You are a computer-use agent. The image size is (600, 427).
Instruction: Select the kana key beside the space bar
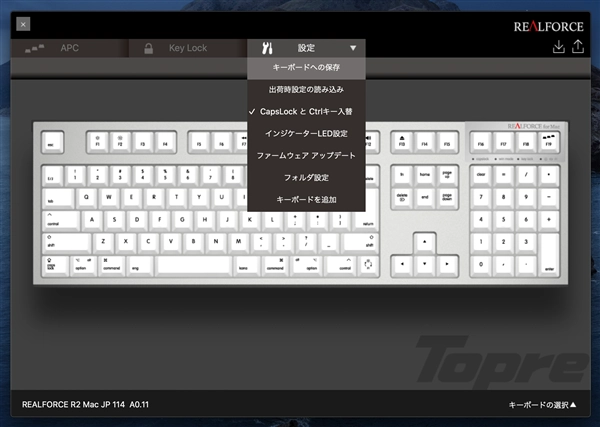(247, 265)
